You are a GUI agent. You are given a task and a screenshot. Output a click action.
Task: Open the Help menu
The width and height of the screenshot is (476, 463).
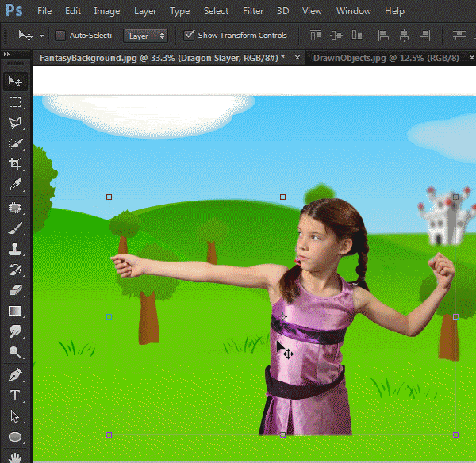394,11
